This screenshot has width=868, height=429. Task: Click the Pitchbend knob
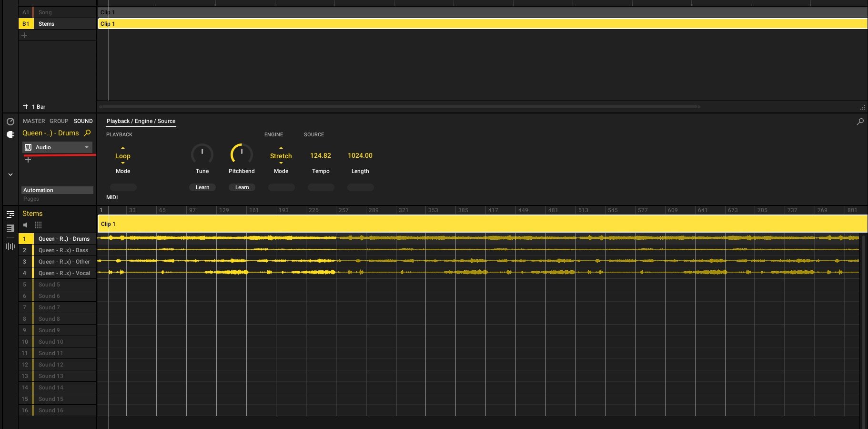tap(242, 154)
